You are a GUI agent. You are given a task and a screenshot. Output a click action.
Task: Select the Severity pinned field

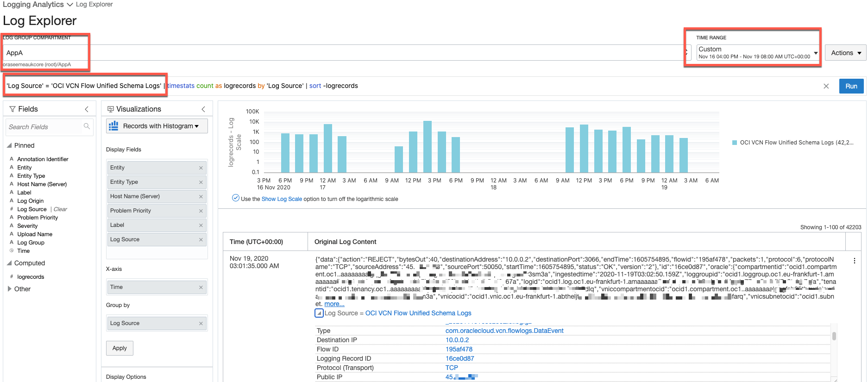(x=27, y=226)
